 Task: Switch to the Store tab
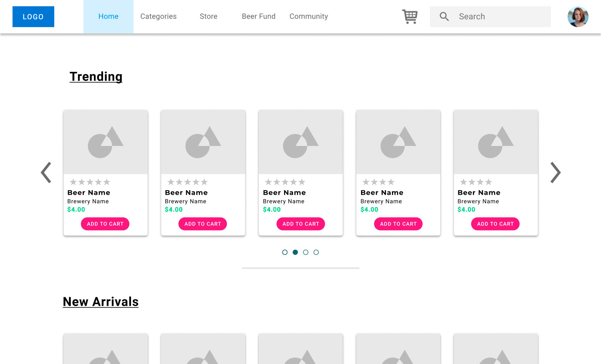pyautogui.click(x=209, y=17)
